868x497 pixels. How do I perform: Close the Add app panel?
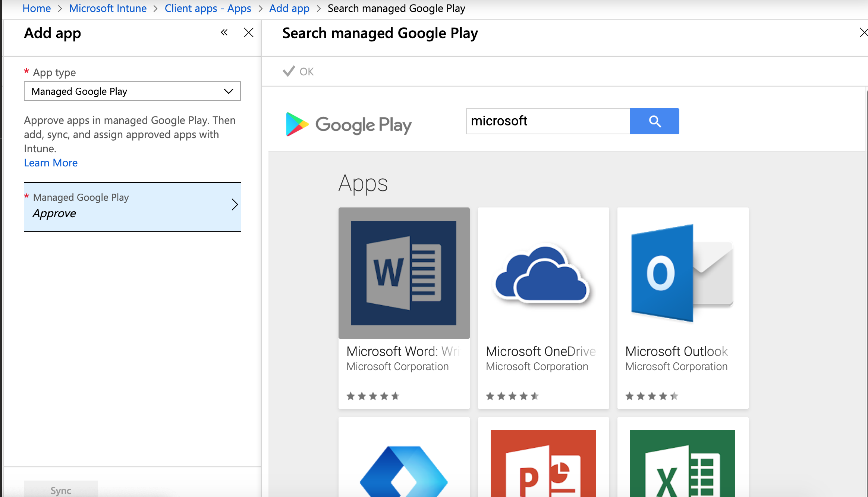coord(249,32)
